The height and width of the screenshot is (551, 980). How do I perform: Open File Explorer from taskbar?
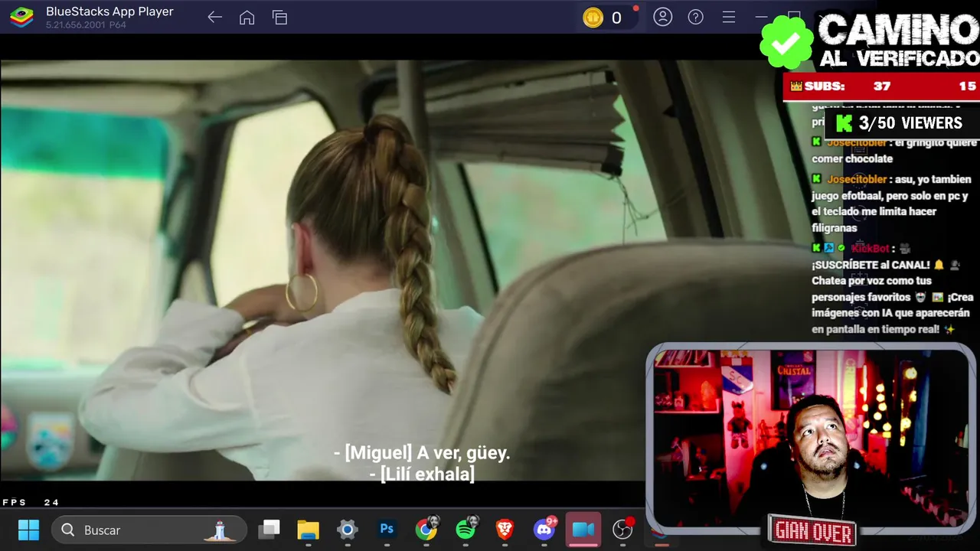(308, 530)
